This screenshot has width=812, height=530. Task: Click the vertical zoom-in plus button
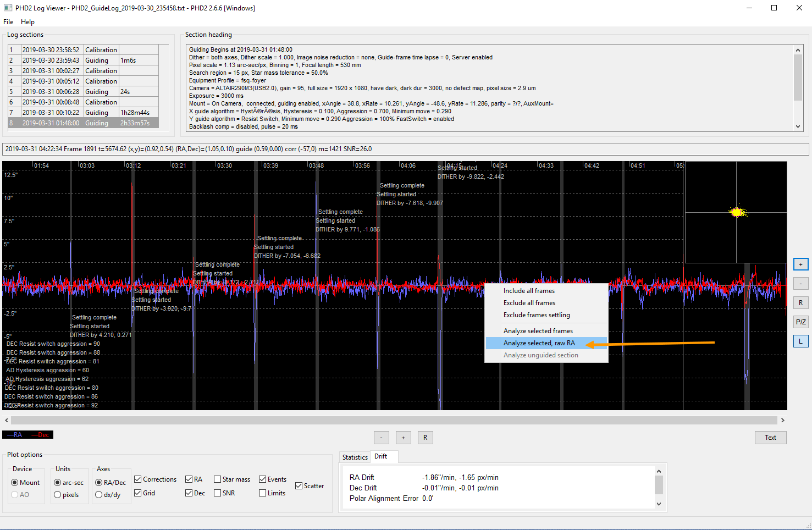pos(800,264)
